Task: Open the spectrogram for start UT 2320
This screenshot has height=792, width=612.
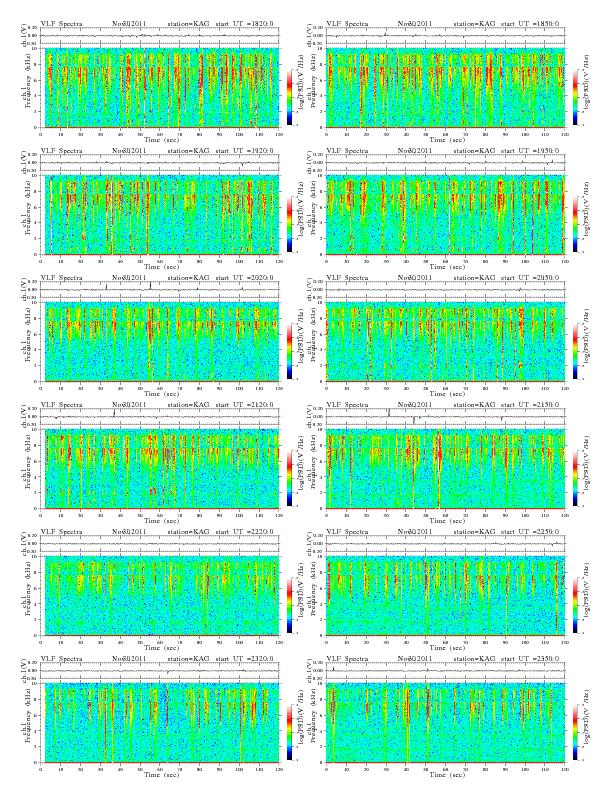Action: coord(160,723)
